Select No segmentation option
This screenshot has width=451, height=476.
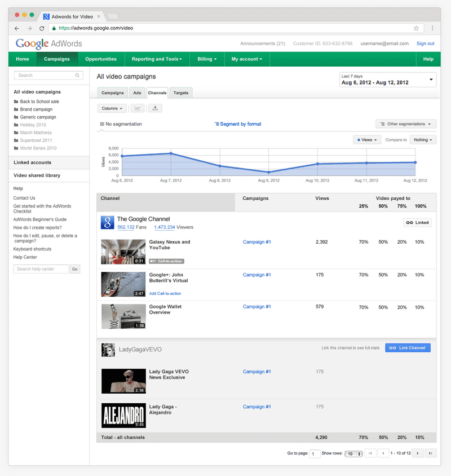click(121, 124)
